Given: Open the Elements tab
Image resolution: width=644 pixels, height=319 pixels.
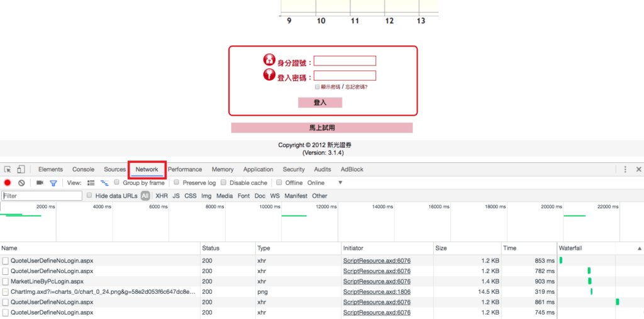Looking at the screenshot, I should (50, 169).
